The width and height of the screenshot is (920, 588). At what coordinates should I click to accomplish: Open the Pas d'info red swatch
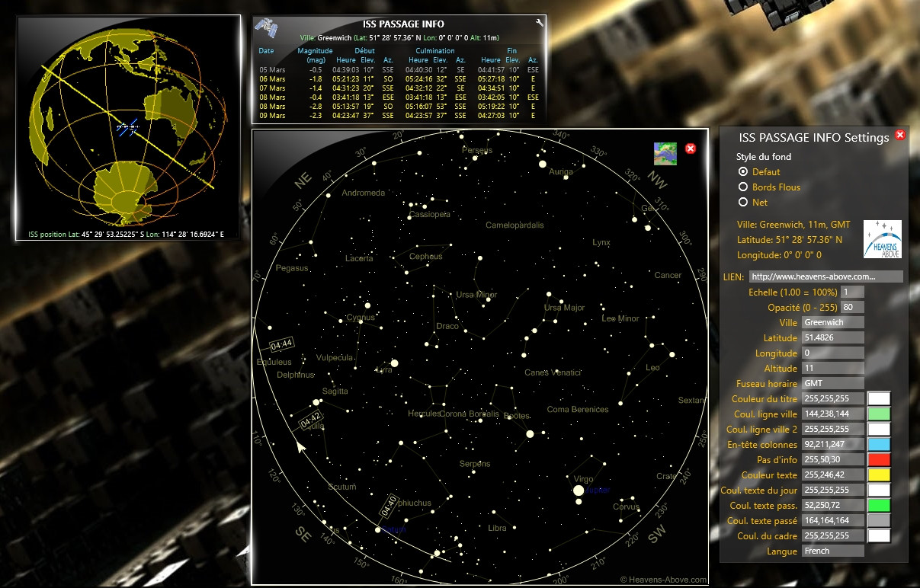point(880,459)
